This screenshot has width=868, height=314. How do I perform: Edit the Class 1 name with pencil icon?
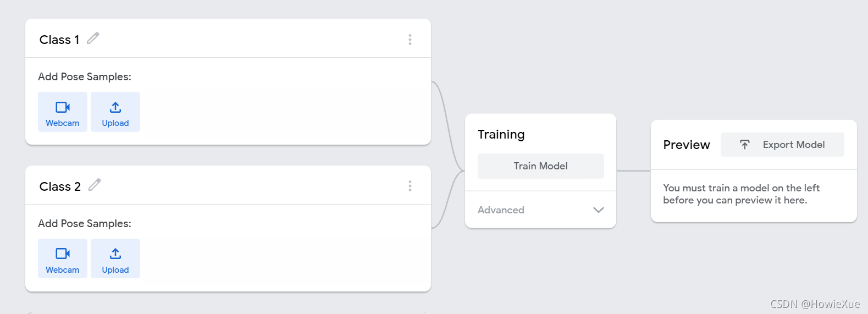pyautogui.click(x=93, y=38)
